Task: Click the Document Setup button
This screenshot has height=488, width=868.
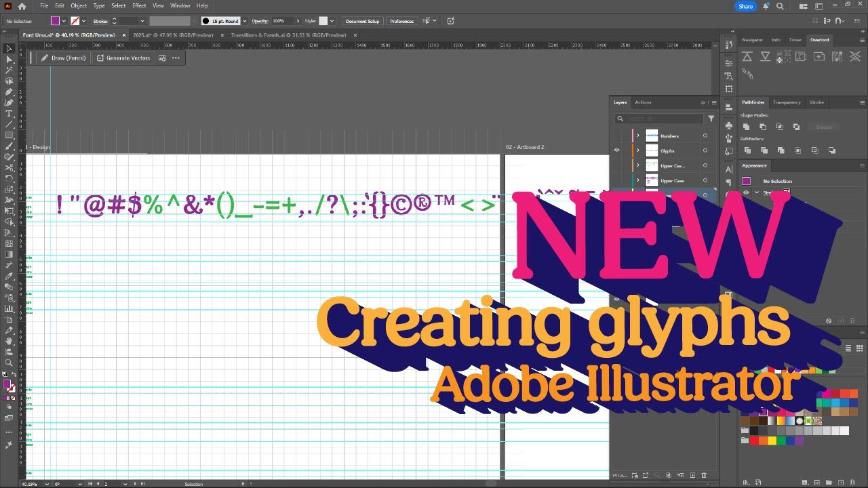Action: click(362, 21)
